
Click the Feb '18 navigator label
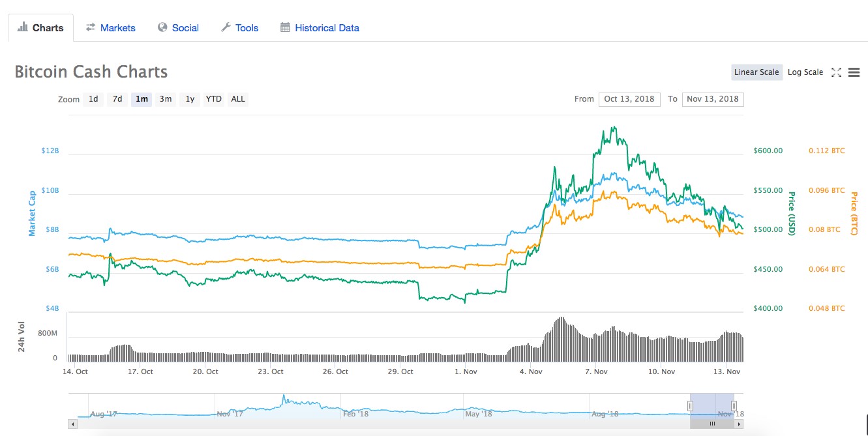click(355, 414)
